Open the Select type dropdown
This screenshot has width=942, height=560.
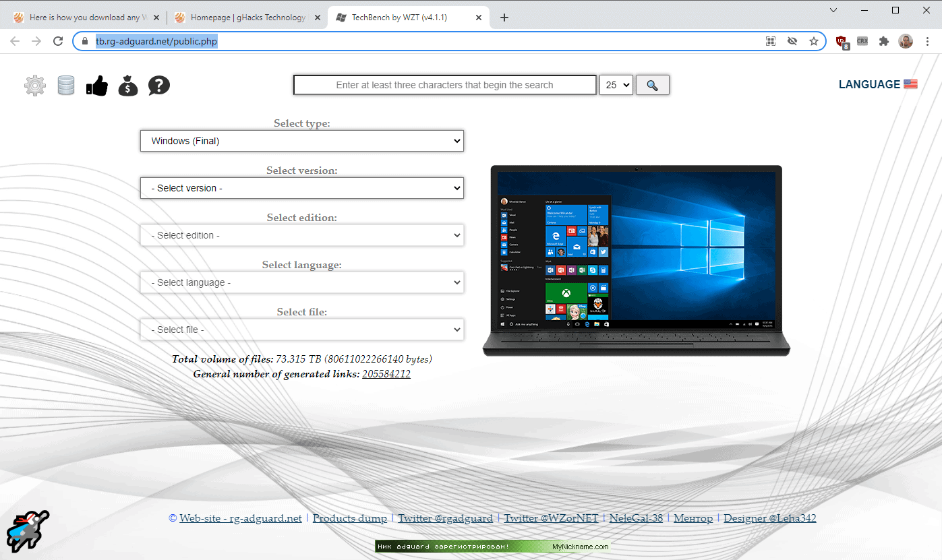[x=302, y=141]
